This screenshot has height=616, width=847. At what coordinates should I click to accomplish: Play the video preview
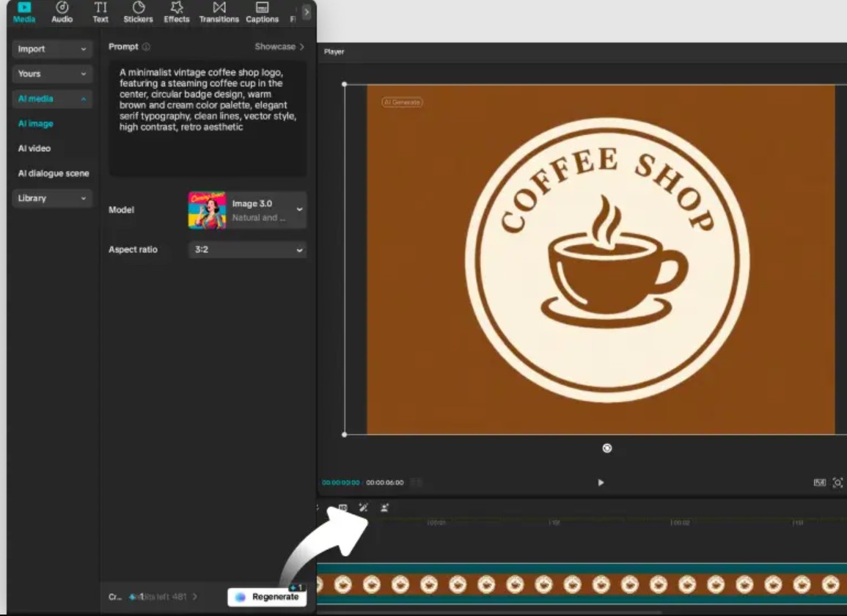pyautogui.click(x=601, y=483)
